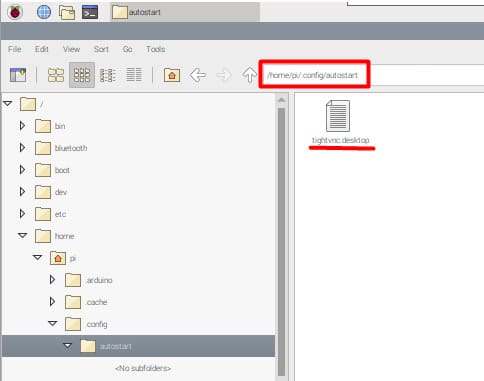Select the tightvnc.desktop file
Viewport: 484px width, 381px height.
[340, 122]
